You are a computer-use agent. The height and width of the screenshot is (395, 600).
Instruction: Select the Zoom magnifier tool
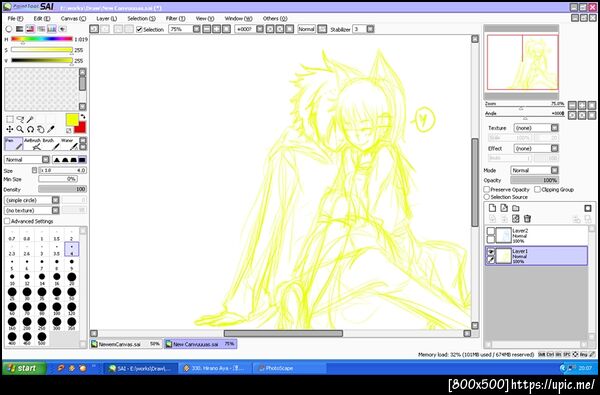tap(20, 129)
